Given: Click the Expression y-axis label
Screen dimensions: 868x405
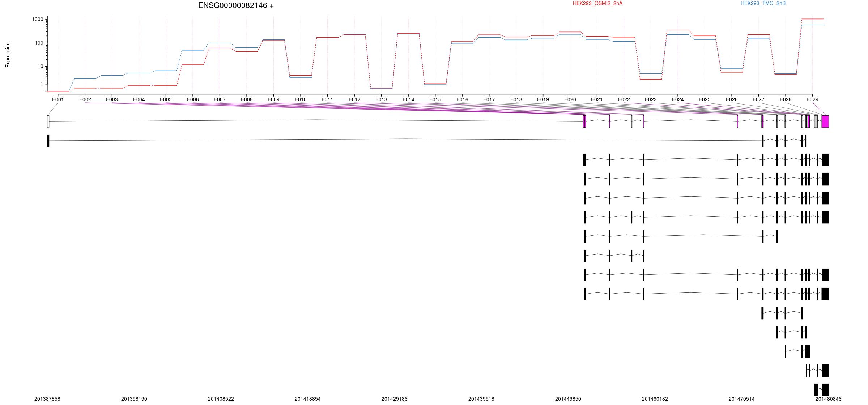Looking at the screenshot, I should click(x=8, y=55).
